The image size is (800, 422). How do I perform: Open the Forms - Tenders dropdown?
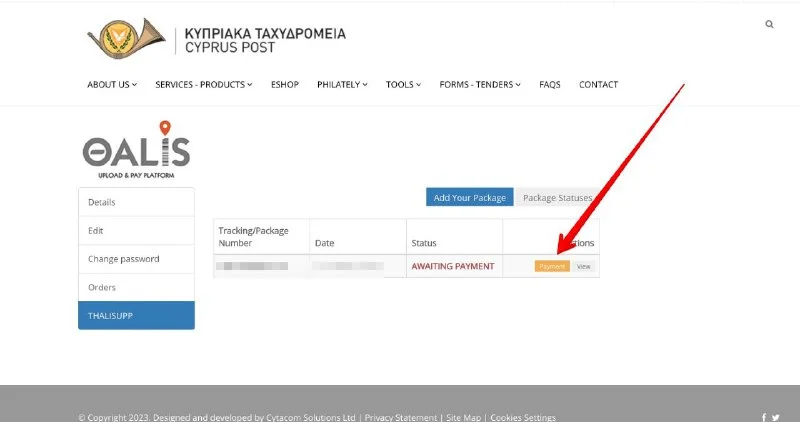click(480, 85)
